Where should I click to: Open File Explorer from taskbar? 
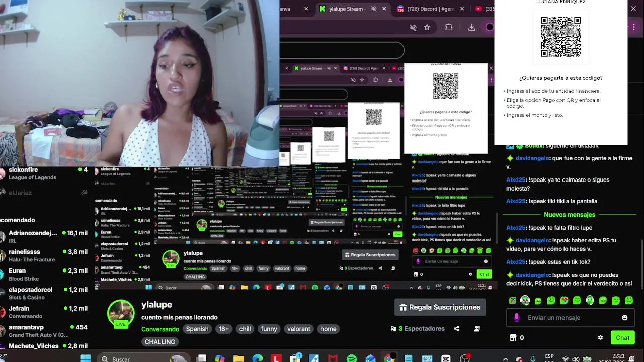click(238, 358)
